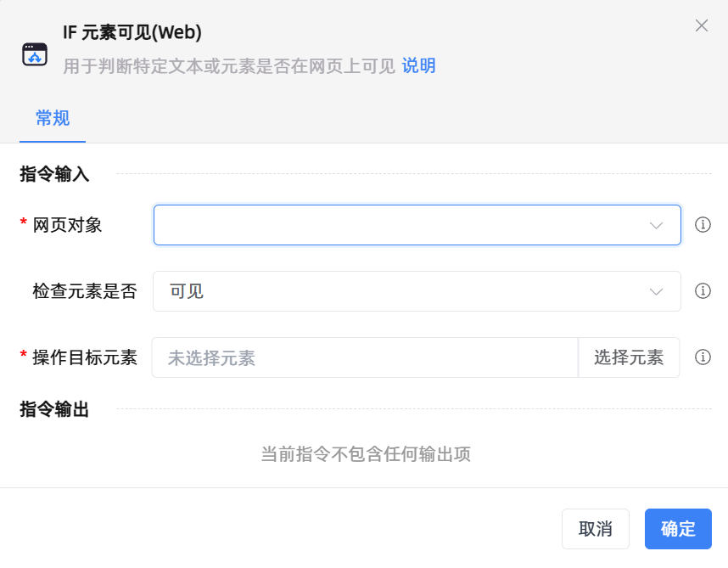
Task: Confirm with the 确定 button
Action: [678, 529]
